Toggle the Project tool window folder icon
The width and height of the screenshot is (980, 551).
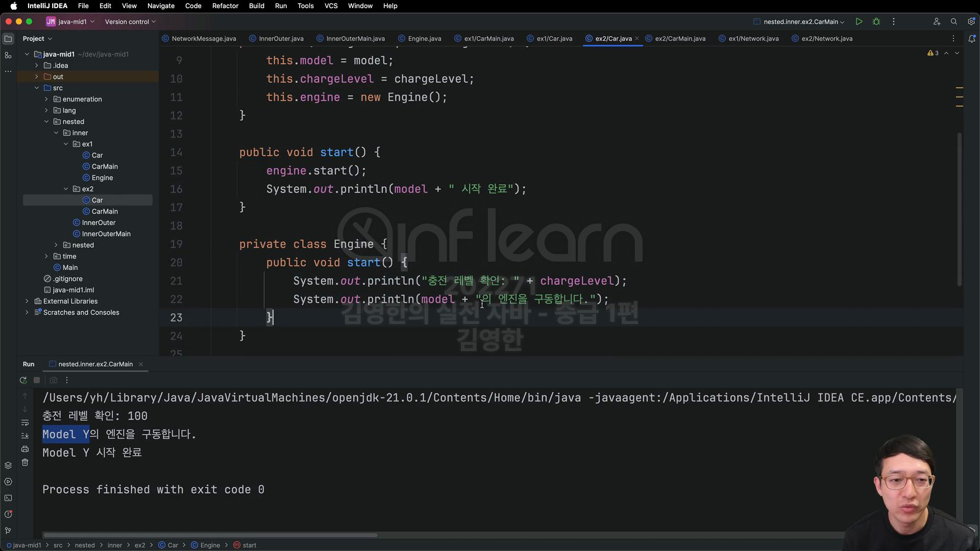click(x=8, y=39)
